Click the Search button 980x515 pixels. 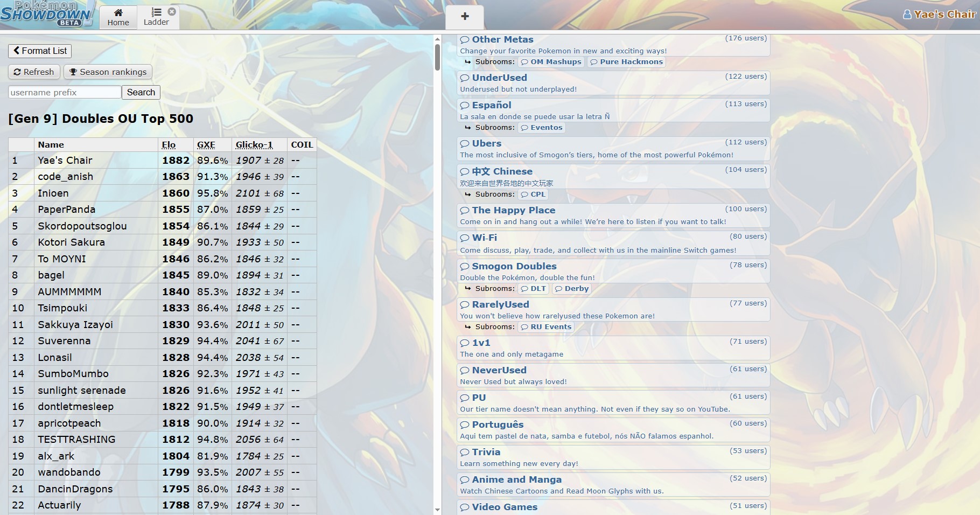[x=141, y=92]
